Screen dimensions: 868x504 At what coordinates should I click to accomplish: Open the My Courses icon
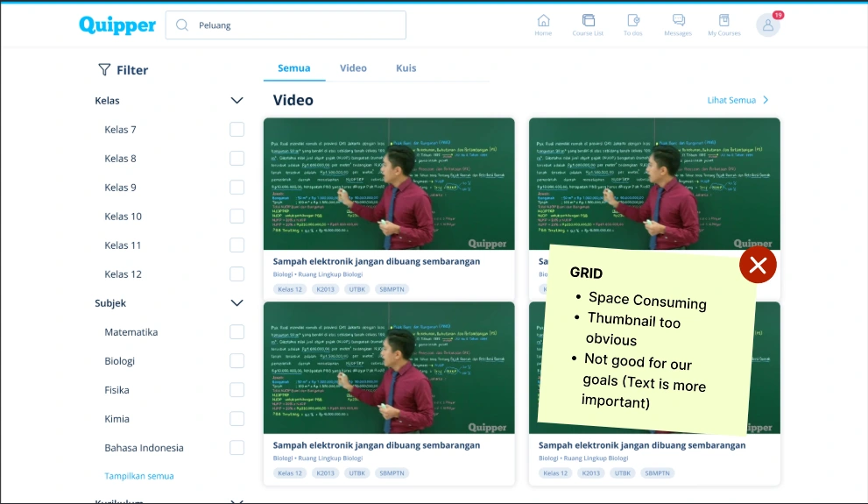coord(724,20)
